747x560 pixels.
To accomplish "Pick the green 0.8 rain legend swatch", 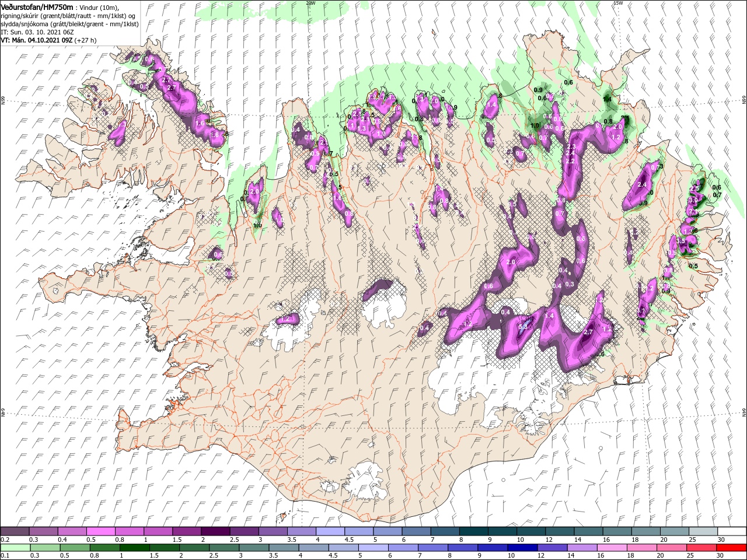I will pyautogui.click(x=104, y=548).
